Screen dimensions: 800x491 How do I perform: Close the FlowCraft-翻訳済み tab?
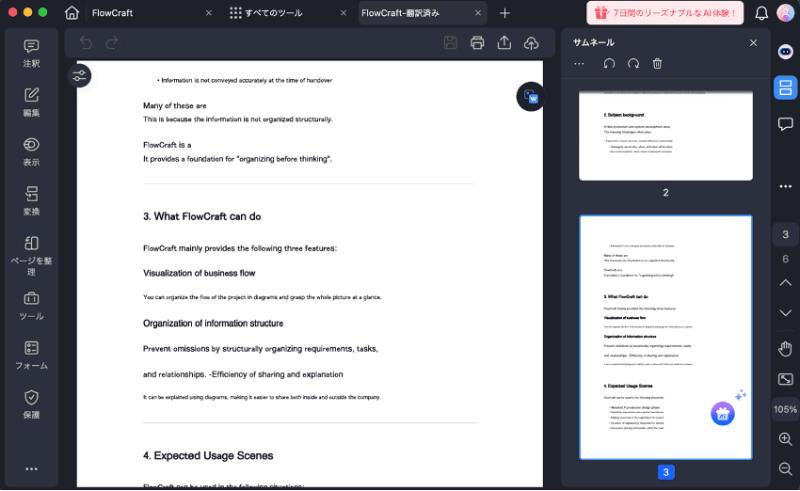click(478, 13)
